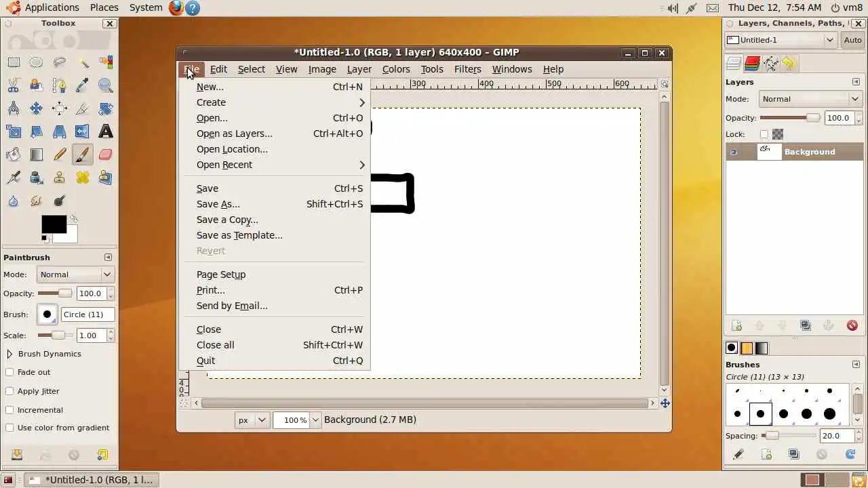Duplicate the layer in Layers panel

(806, 326)
